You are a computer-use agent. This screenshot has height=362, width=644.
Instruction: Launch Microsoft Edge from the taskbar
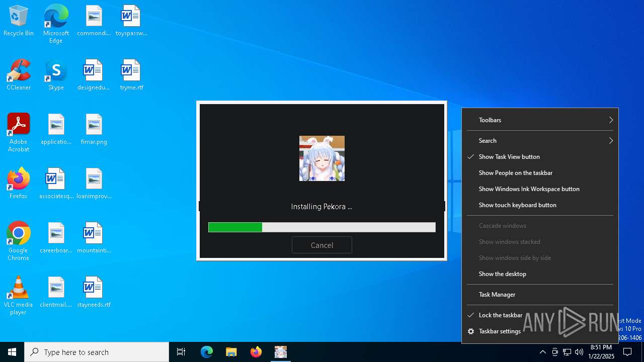click(x=207, y=352)
